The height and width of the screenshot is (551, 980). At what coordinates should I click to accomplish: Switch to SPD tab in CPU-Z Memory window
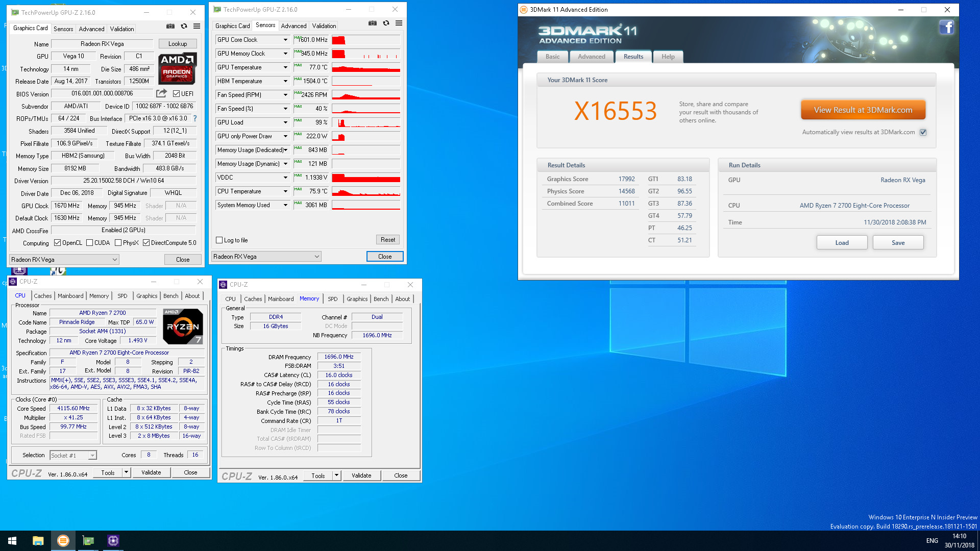pyautogui.click(x=333, y=299)
